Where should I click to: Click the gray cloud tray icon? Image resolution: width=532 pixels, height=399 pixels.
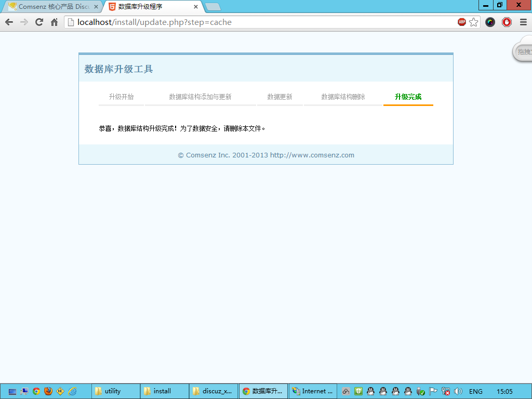tap(345, 391)
